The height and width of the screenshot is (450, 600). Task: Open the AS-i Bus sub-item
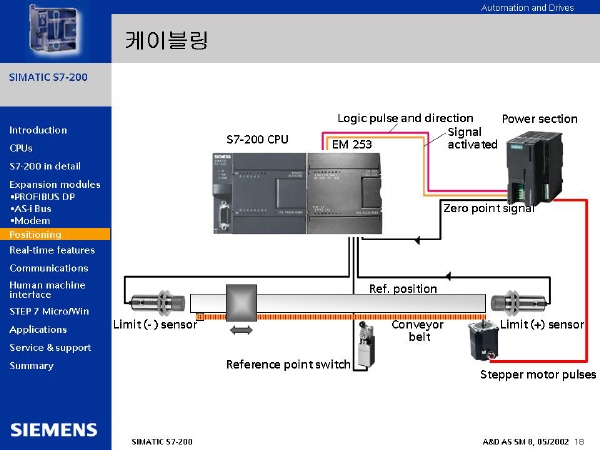[31, 209]
